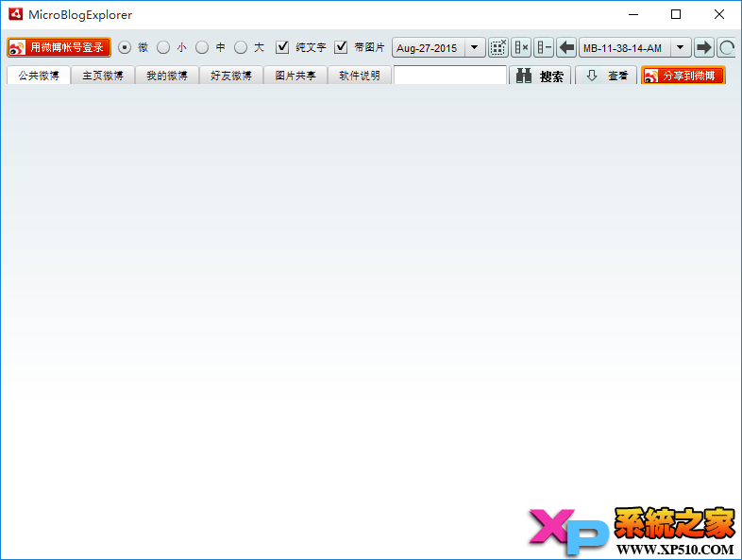Image resolution: width=742 pixels, height=560 pixels.
Task: Maximize the MicroBlogExplorer window
Action: pyautogui.click(x=676, y=14)
